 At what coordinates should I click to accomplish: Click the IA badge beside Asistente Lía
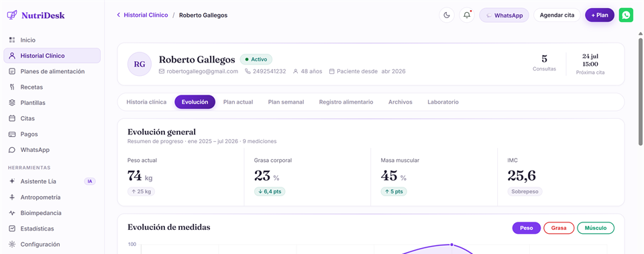(x=89, y=181)
